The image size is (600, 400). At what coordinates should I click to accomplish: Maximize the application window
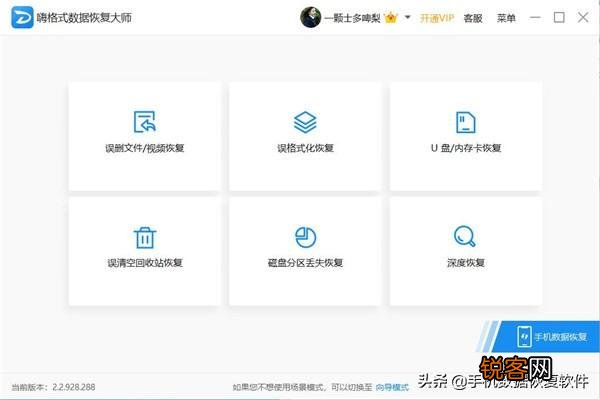coord(559,18)
